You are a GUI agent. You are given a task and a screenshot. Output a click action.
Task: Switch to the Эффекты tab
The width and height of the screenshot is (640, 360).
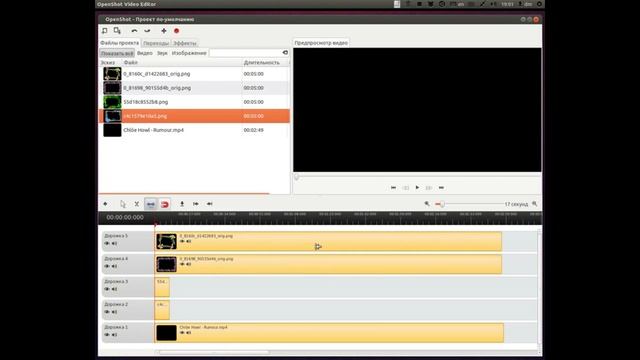coord(185,43)
